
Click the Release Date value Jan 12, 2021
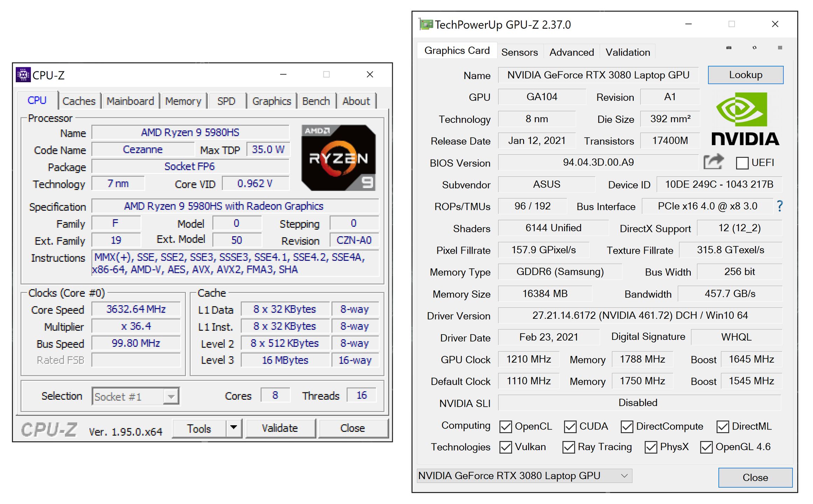(x=537, y=141)
